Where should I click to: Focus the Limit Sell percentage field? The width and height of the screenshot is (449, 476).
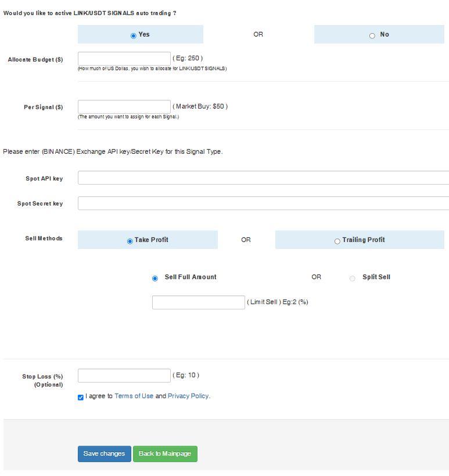199,302
